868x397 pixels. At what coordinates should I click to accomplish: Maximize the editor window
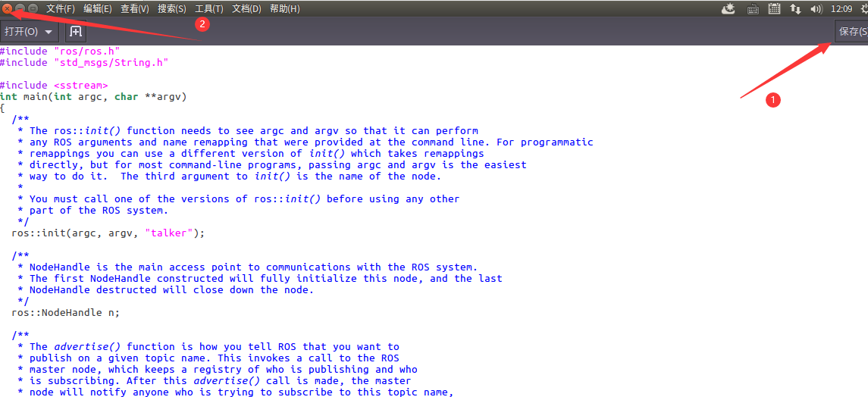coord(33,8)
